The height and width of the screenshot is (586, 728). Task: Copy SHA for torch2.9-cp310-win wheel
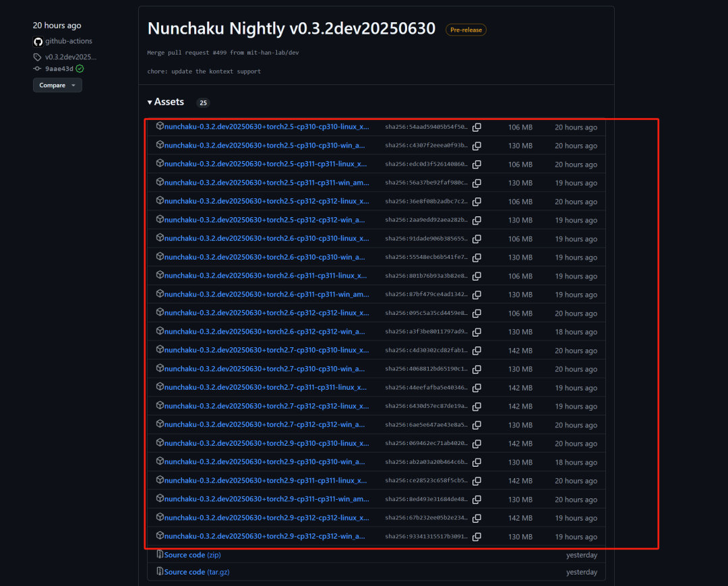pyautogui.click(x=477, y=462)
